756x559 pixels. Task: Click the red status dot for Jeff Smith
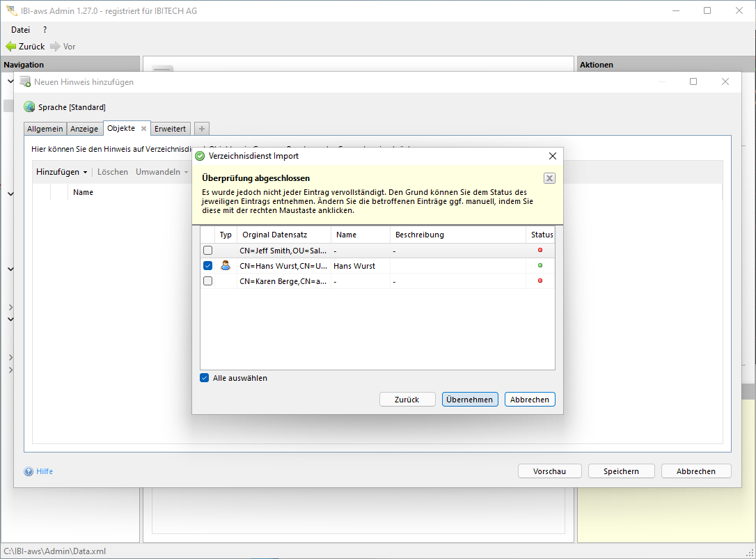tap(540, 250)
